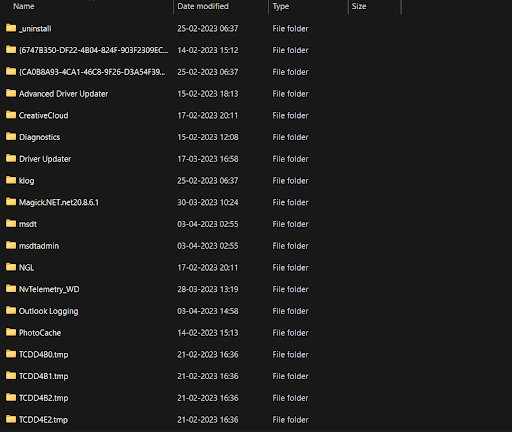Click the msdt folder icon
The width and height of the screenshot is (512, 432).
pyautogui.click(x=11, y=223)
